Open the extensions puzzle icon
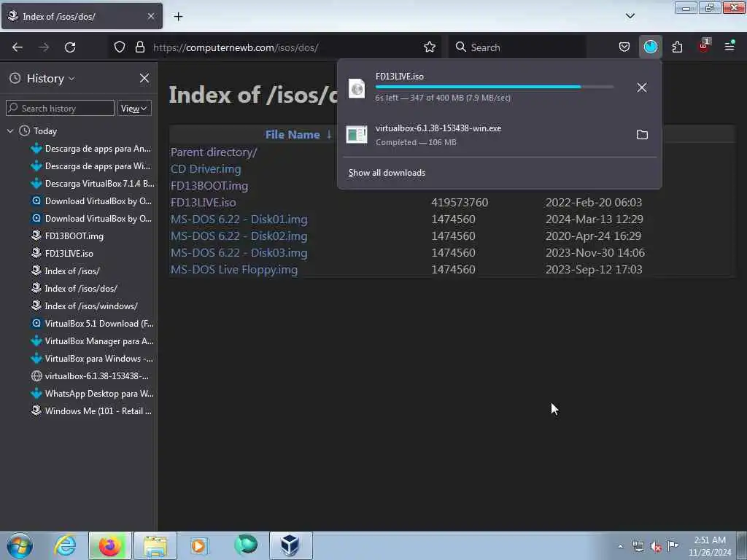This screenshot has height=560, width=747. pos(677,47)
